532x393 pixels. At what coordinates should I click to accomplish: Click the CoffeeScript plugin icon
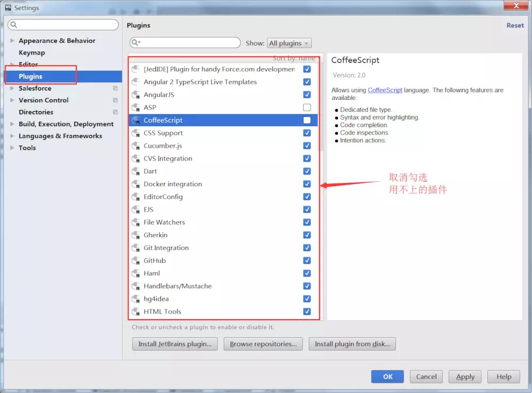point(136,120)
